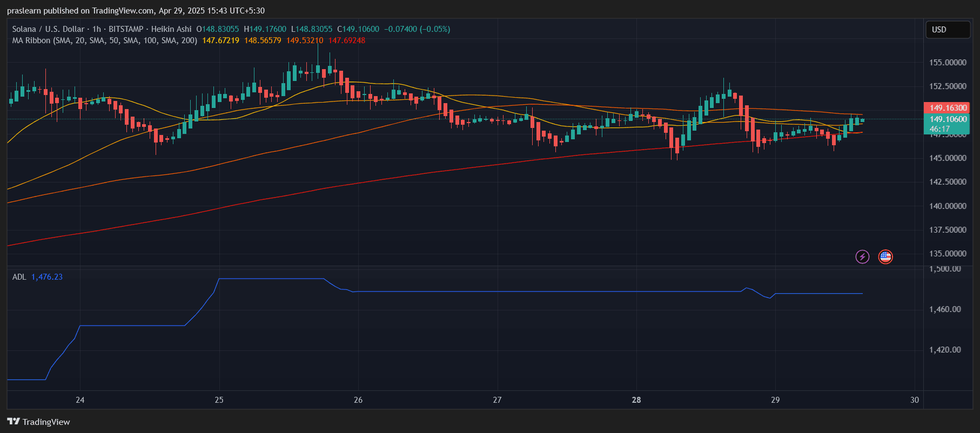
Task: Click the 1,460.00 ADL axis label
Action: [x=945, y=309]
